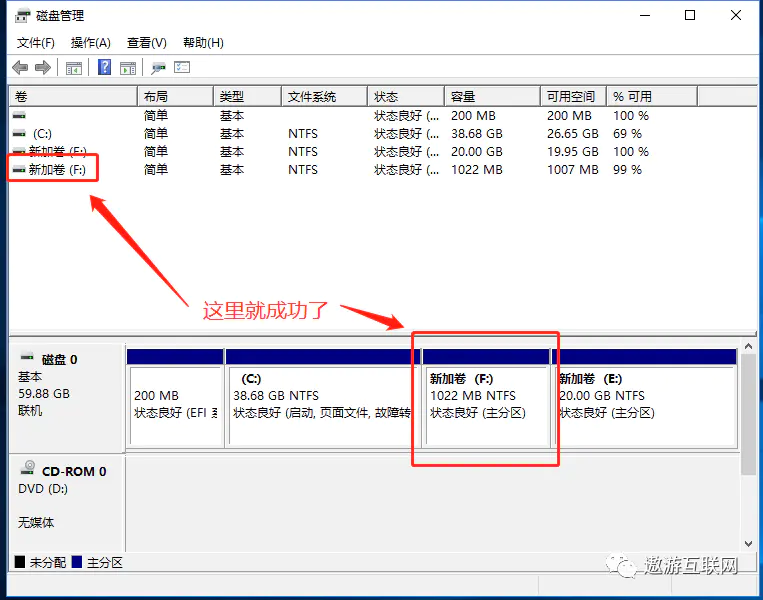Screen dimensions: 763x600
Task: Select the drive icon next to (C:)
Action: point(19,133)
